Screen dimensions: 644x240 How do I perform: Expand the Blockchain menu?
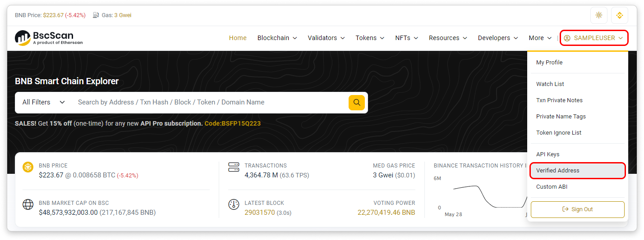tap(277, 38)
